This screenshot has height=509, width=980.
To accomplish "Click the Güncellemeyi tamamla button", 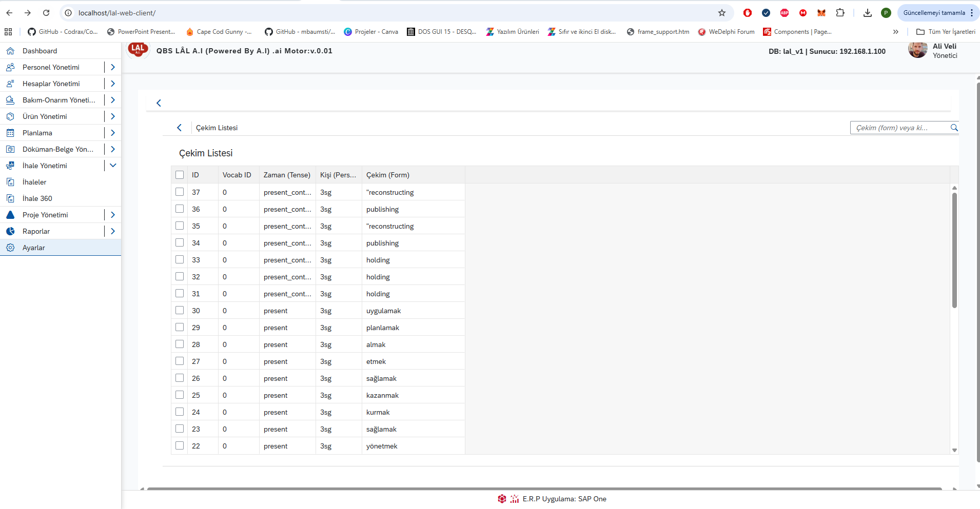I will (933, 13).
